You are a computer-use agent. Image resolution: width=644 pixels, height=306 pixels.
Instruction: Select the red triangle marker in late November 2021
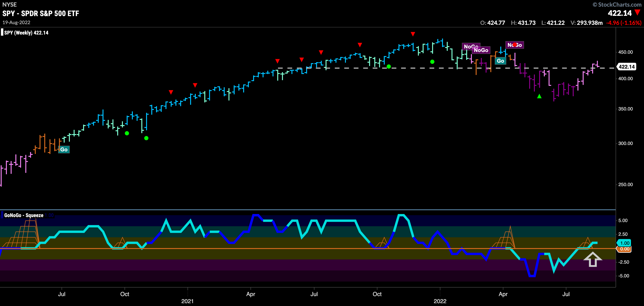[x=413, y=34]
